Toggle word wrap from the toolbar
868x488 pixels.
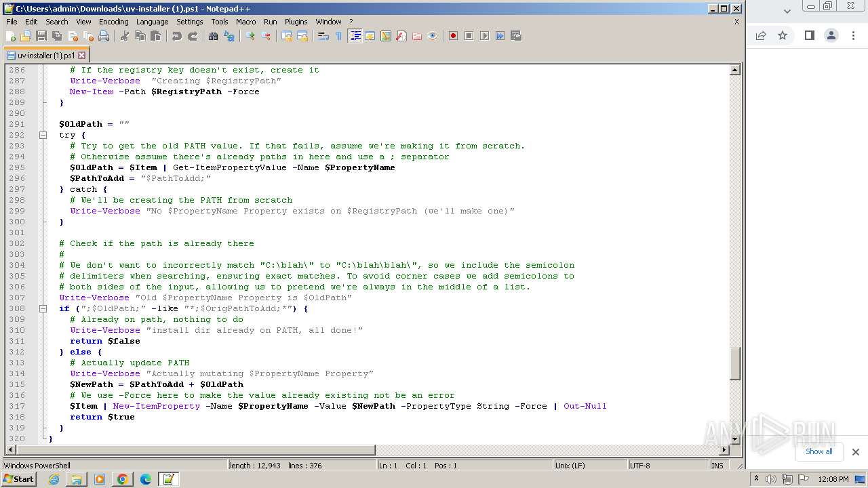point(323,36)
